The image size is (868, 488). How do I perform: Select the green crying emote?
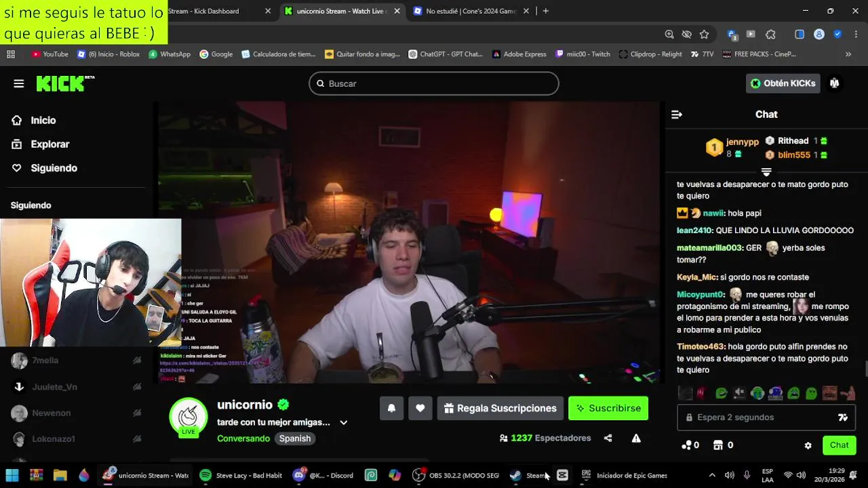point(757,393)
